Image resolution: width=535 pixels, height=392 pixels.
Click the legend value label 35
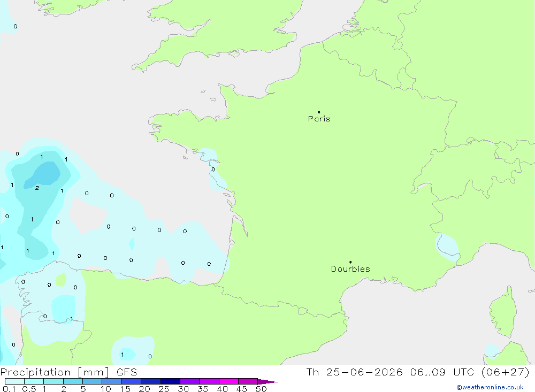tap(203, 389)
